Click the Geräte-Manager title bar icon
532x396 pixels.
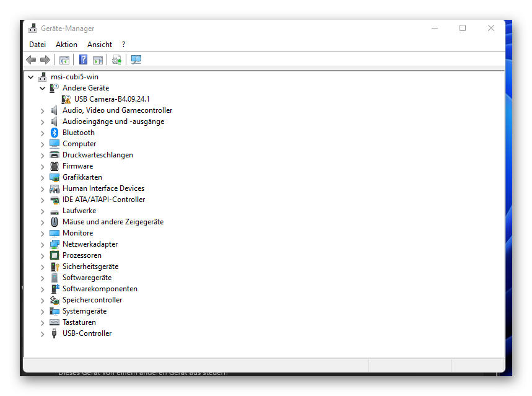point(33,28)
